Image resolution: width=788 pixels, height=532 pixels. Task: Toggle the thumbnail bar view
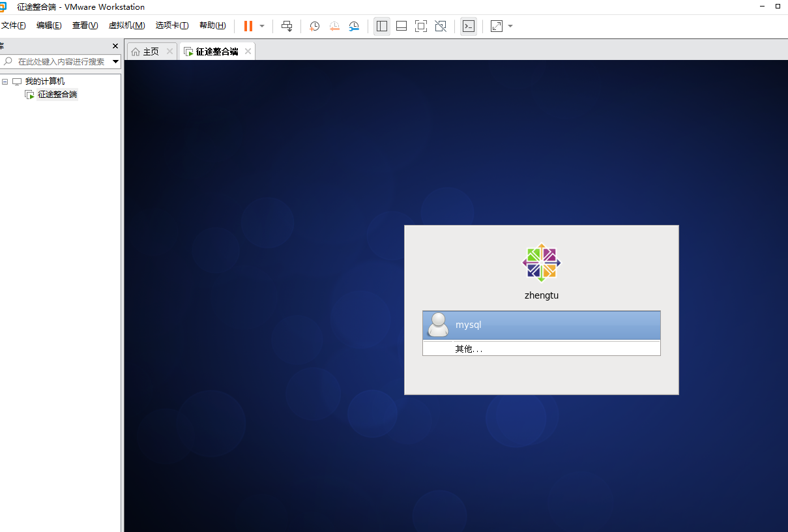click(x=401, y=26)
